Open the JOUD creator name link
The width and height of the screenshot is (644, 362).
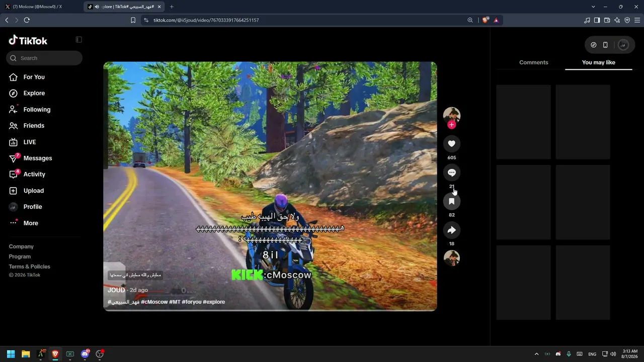click(x=116, y=290)
